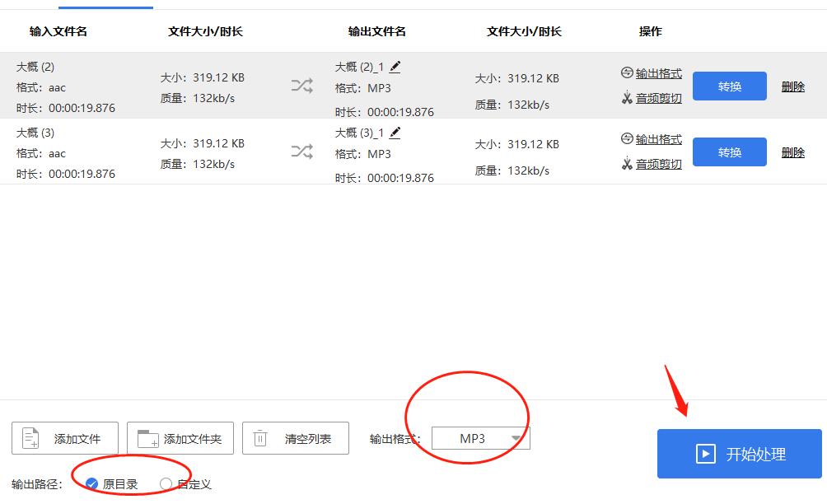Click the trash icon on the 清空列表 button

259,438
